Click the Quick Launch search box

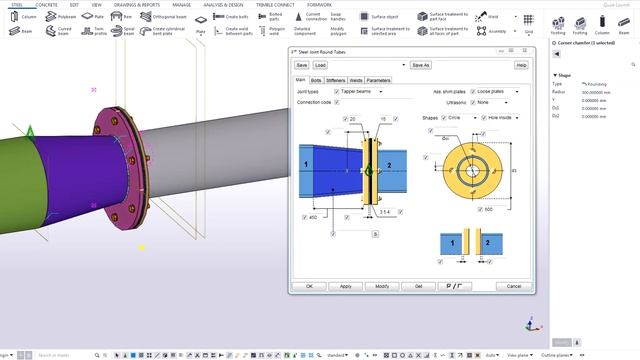(616, 5)
